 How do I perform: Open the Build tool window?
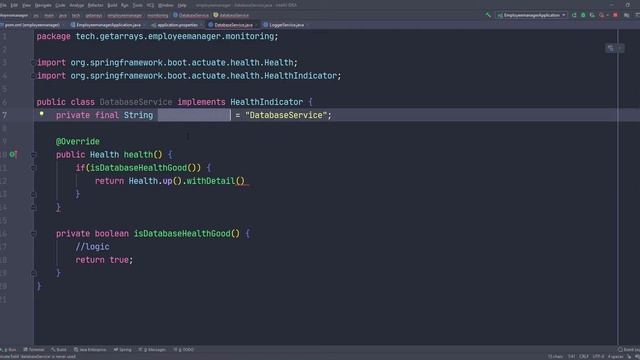[59, 350]
